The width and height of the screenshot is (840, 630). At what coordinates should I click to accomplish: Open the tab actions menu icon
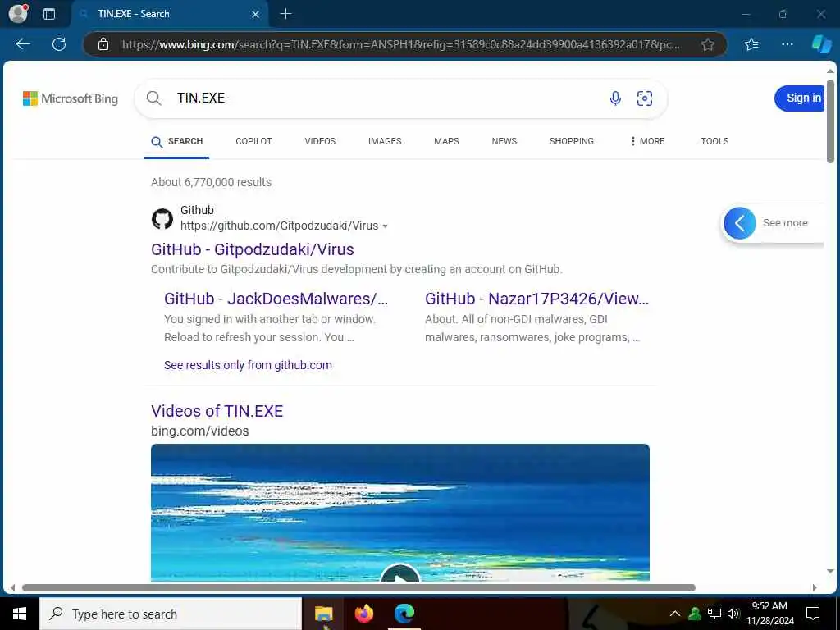tap(49, 14)
